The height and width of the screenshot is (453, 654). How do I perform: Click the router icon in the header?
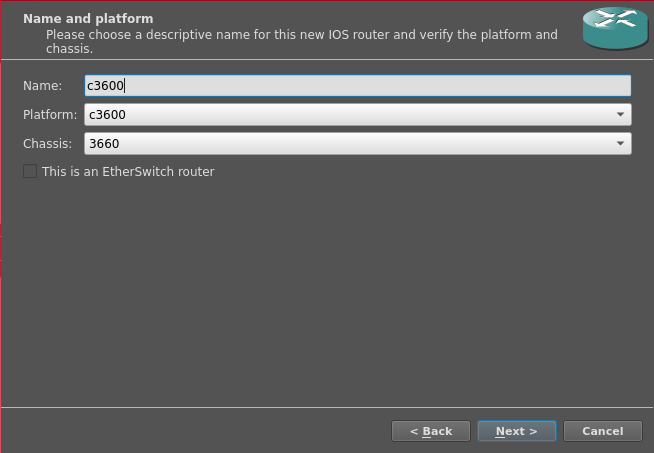[x=615, y=29]
